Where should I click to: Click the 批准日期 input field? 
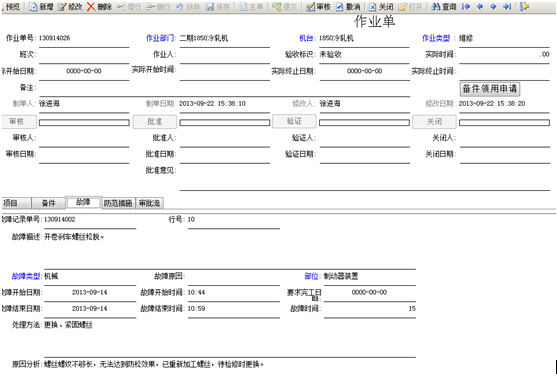point(225,155)
